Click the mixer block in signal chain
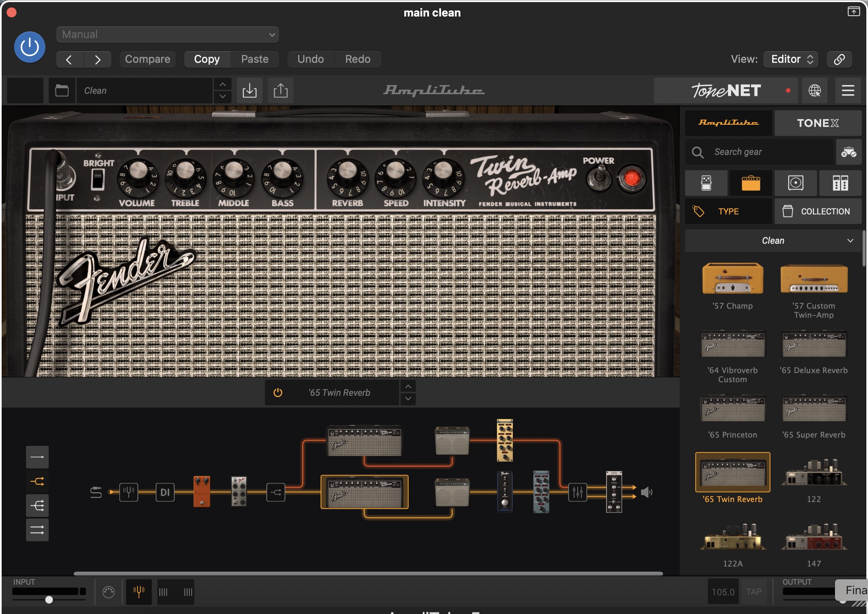This screenshot has height=614, width=868. (577, 492)
